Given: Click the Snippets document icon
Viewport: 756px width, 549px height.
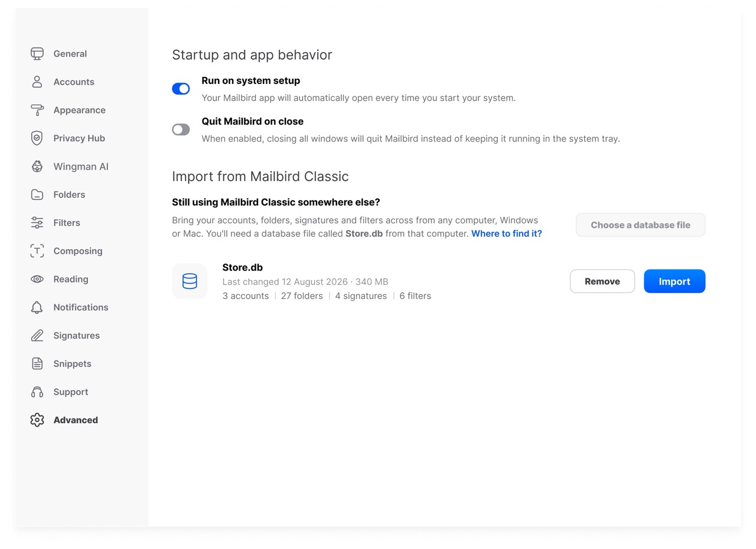Looking at the screenshot, I should (x=37, y=363).
